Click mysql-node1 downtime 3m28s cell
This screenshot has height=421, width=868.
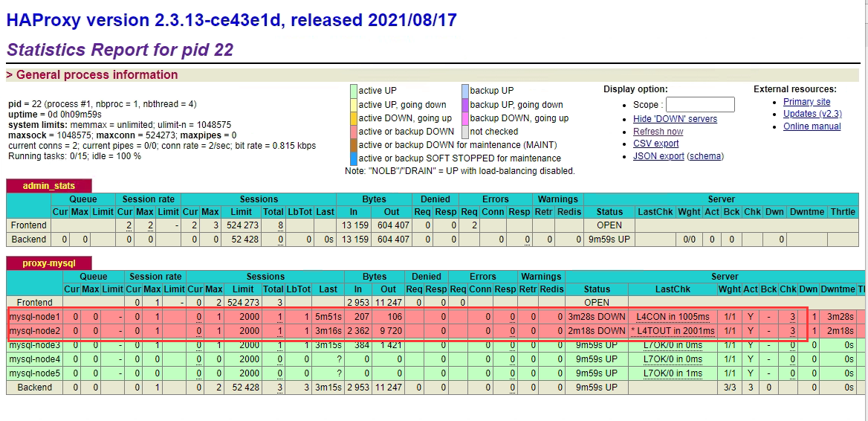click(x=841, y=317)
